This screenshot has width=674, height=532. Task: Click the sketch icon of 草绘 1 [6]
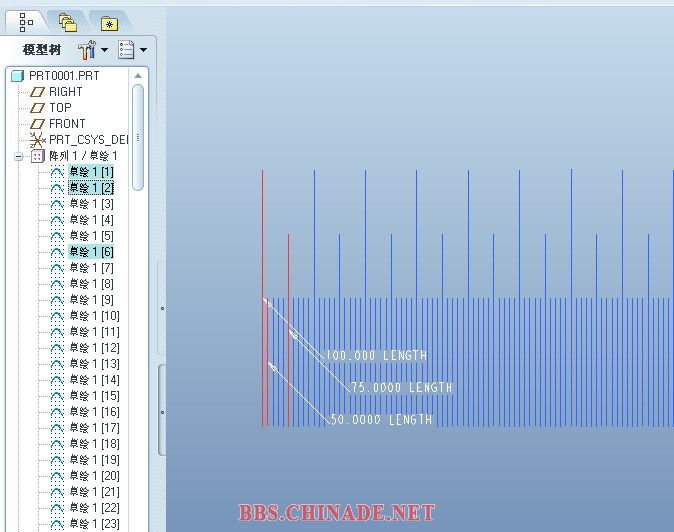57,252
